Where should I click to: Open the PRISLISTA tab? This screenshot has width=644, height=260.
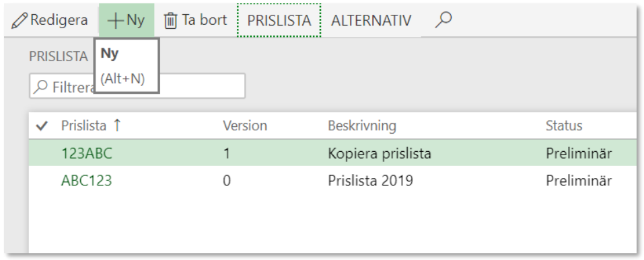(279, 21)
